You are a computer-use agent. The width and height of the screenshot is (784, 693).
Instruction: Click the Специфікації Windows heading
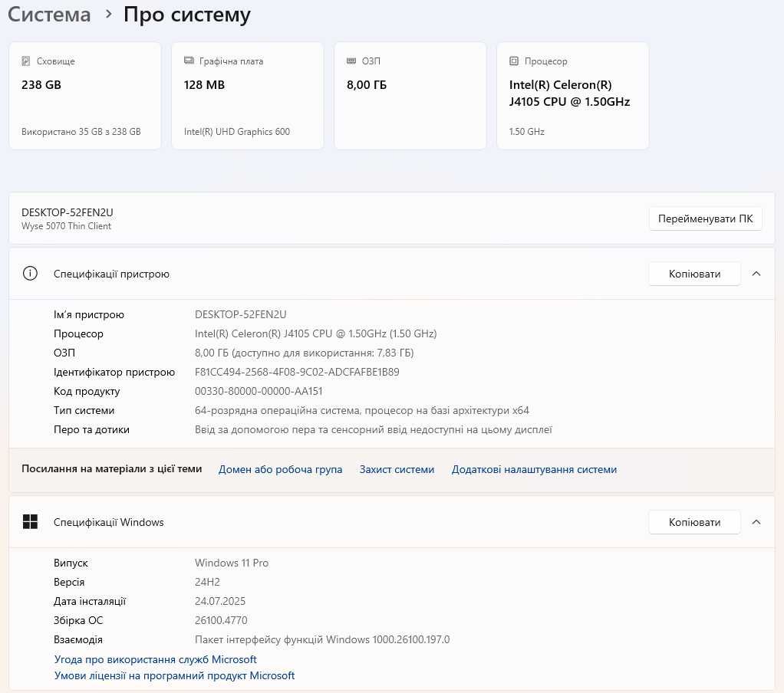pyautogui.click(x=108, y=522)
